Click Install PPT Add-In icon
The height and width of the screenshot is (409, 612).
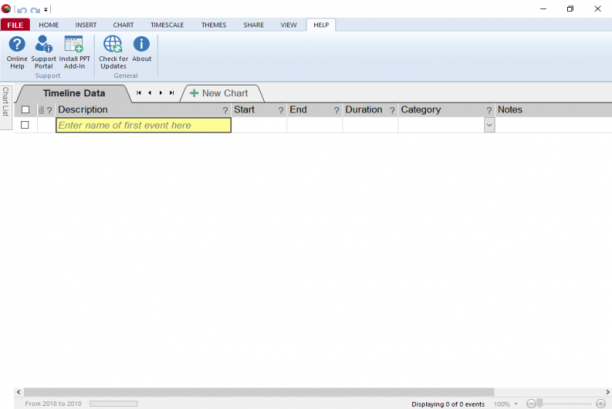[74, 44]
